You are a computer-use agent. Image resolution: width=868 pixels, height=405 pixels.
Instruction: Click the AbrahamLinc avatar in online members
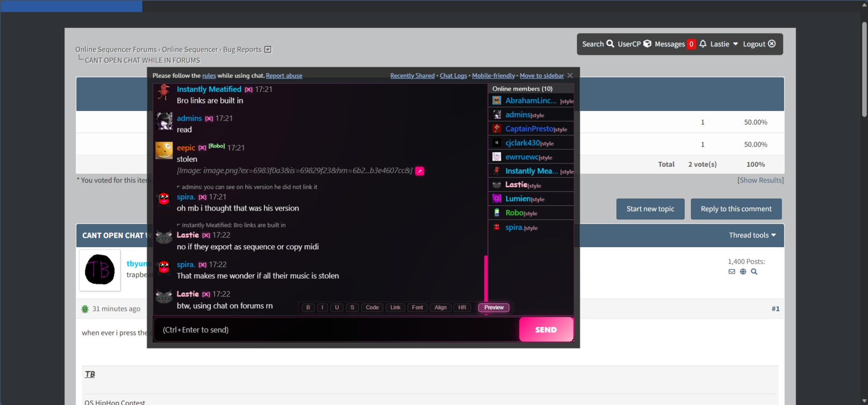coord(497,100)
